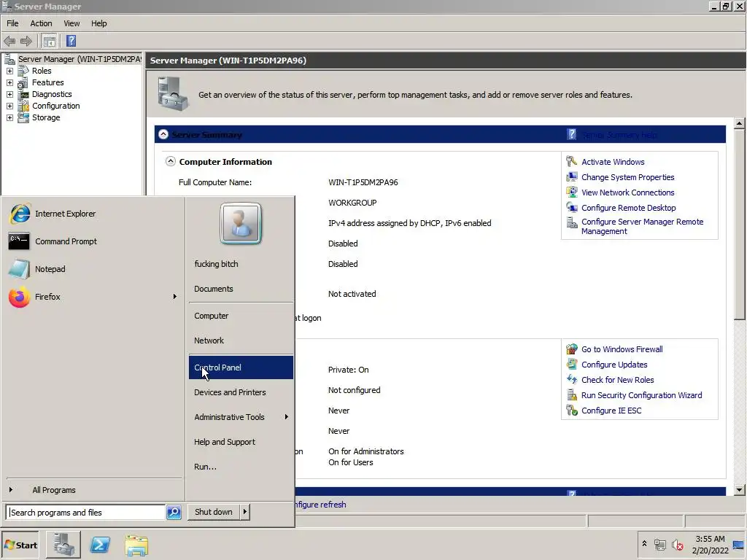Open the Help menu

click(99, 23)
